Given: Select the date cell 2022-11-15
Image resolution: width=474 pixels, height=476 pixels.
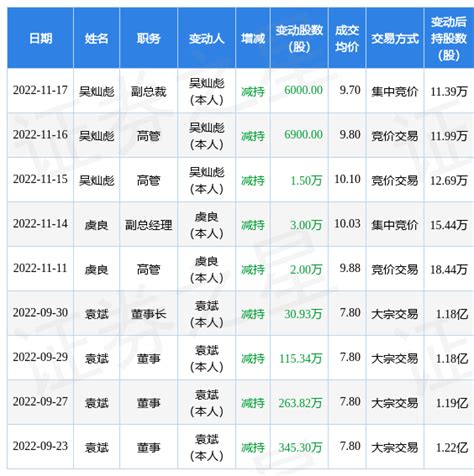Looking at the screenshot, I should [x=40, y=179].
